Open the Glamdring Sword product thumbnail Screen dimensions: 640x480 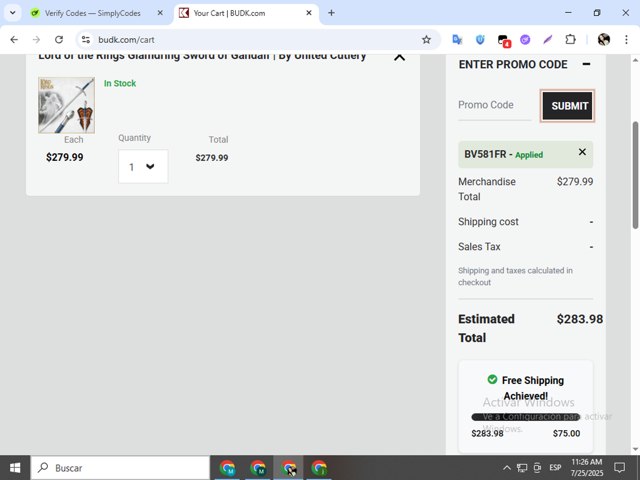pos(67,105)
